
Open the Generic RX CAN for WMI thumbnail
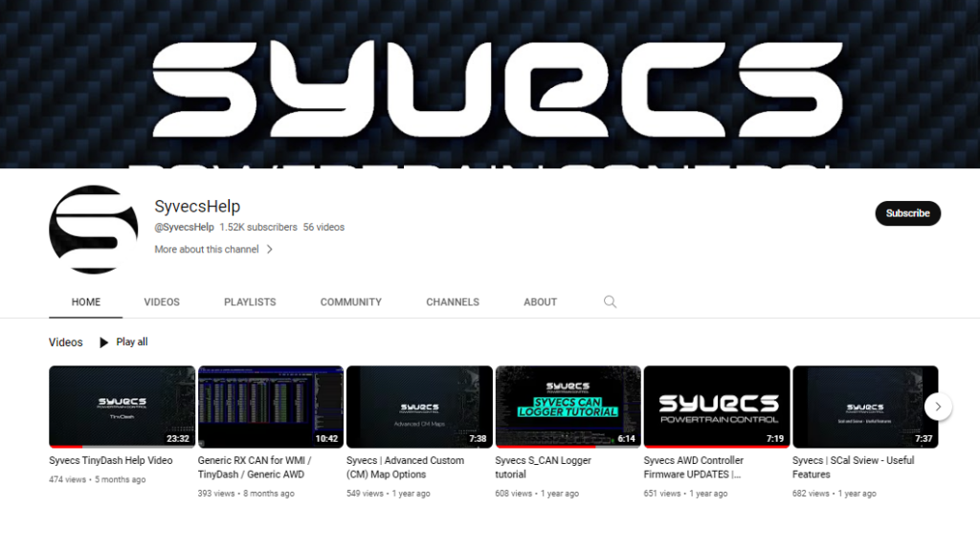click(x=270, y=406)
